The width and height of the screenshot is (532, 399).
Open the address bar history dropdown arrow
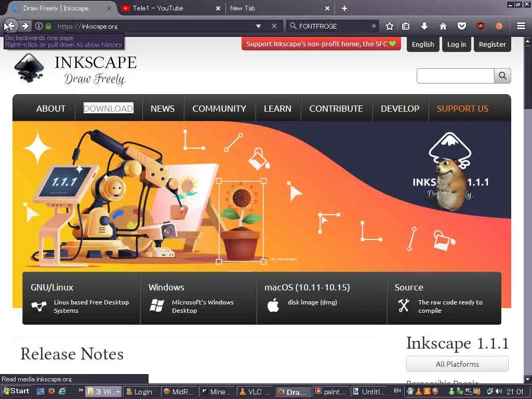pos(258,26)
